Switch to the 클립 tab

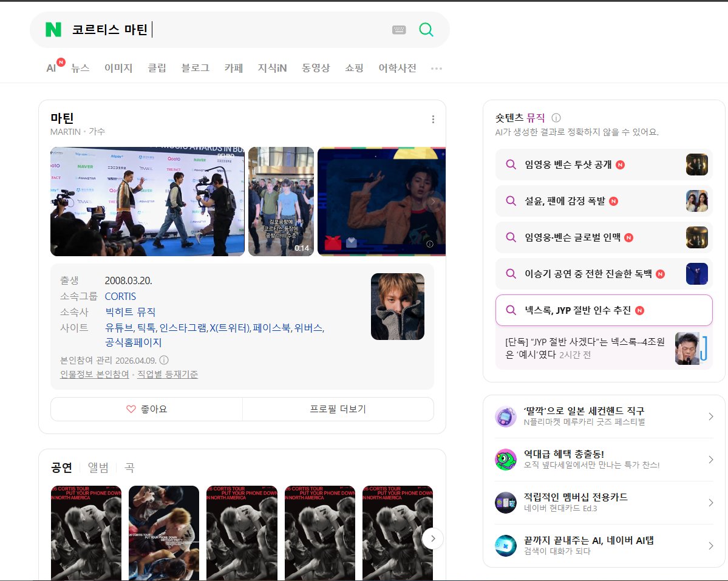(157, 68)
